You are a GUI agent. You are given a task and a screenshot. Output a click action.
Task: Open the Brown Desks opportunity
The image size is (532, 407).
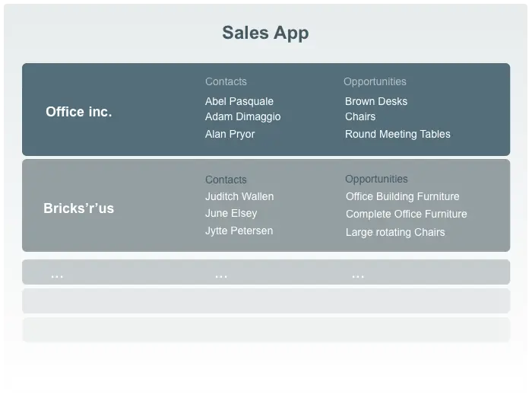tap(376, 101)
